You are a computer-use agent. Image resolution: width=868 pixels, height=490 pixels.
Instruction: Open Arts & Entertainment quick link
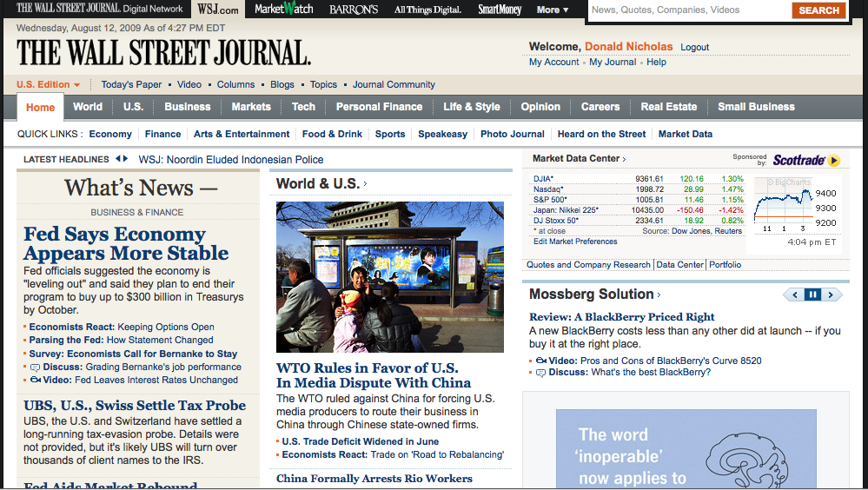coord(242,134)
